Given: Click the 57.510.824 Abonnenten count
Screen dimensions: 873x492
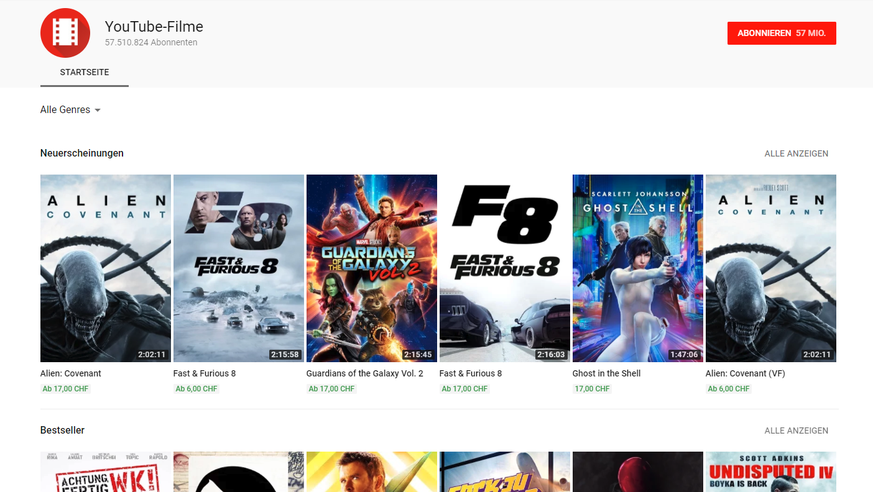Looking at the screenshot, I should 151,42.
